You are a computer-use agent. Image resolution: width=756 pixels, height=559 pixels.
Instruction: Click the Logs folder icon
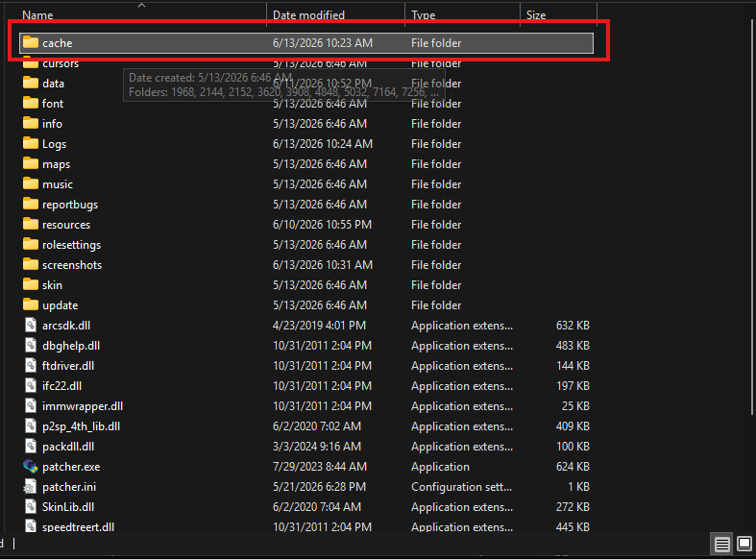click(31, 144)
